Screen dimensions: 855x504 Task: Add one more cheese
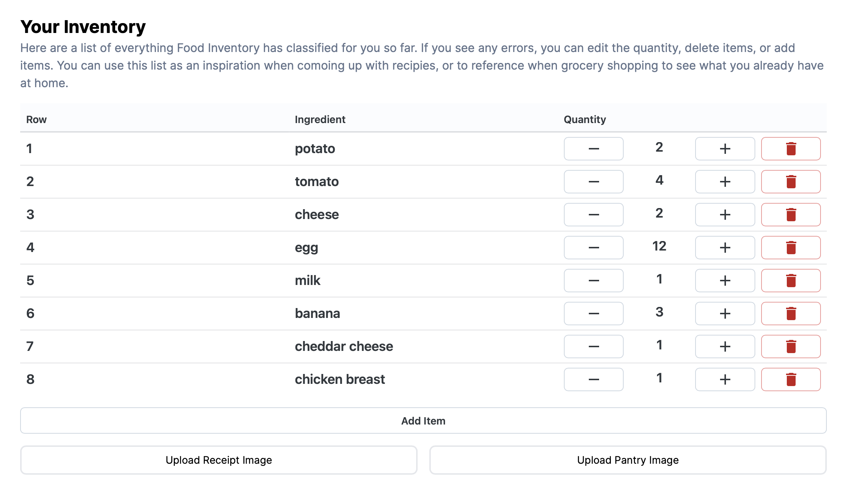725,215
